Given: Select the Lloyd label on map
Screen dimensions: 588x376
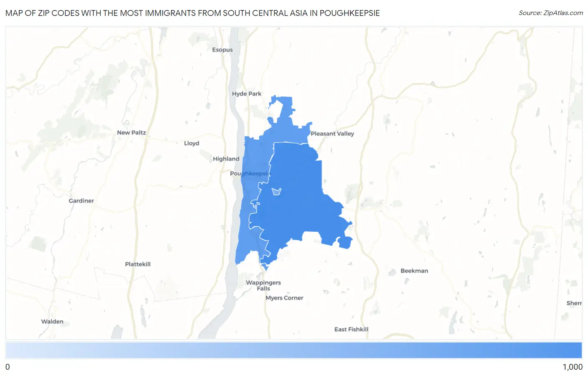Looking at the screenshot, I should tap(192, 143).
